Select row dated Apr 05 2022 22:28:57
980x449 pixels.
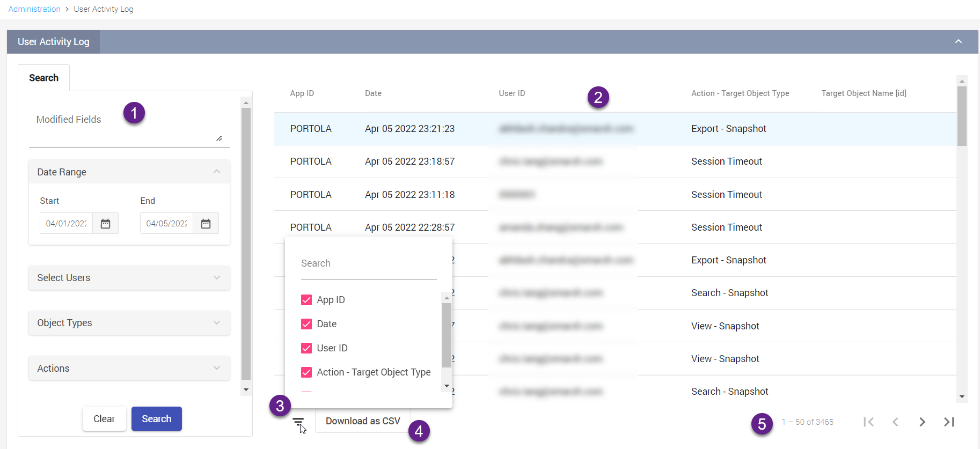point(615,227)
